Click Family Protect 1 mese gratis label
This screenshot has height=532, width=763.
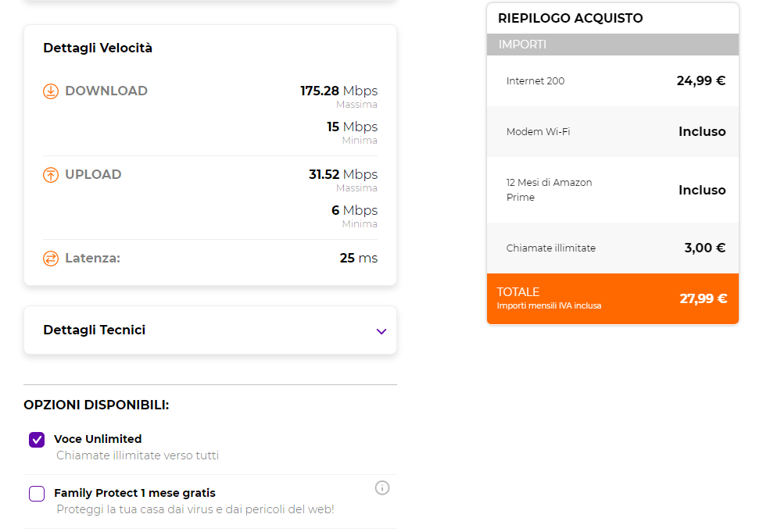[x=134, y=493]
